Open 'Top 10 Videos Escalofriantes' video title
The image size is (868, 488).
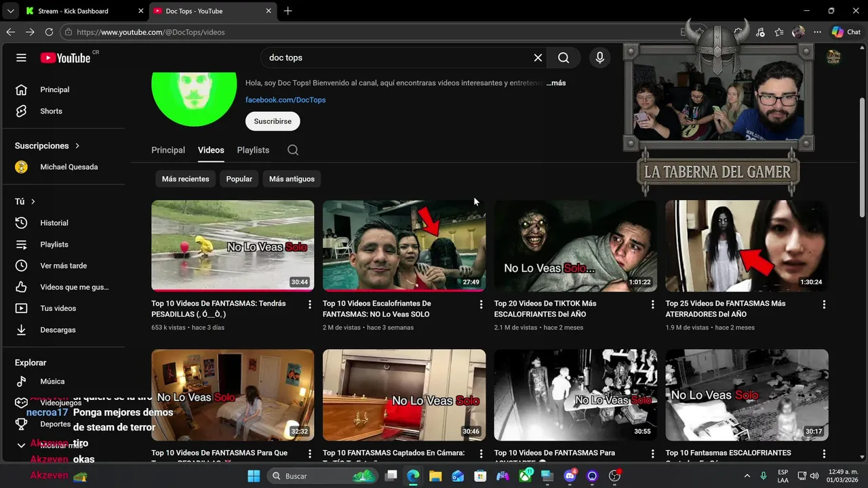377,309
